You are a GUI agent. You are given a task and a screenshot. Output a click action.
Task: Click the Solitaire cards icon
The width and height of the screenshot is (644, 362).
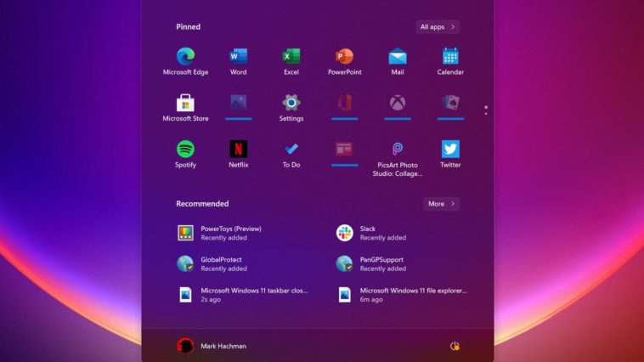click(x=450, y=107)
